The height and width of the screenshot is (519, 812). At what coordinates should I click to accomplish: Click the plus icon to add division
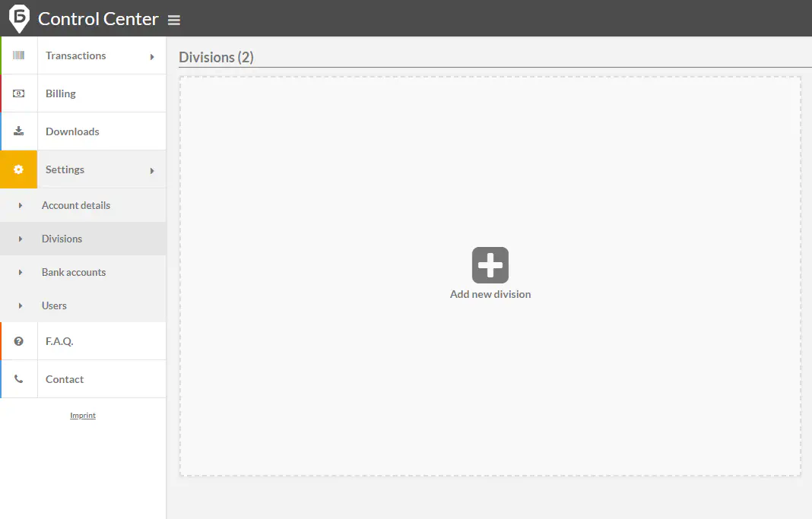point(490,265)
